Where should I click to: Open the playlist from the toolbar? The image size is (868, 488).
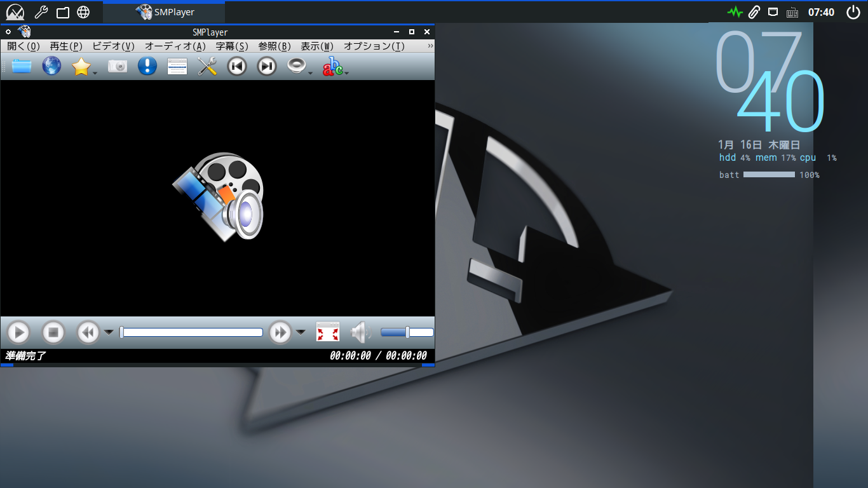tap(177, 66)
